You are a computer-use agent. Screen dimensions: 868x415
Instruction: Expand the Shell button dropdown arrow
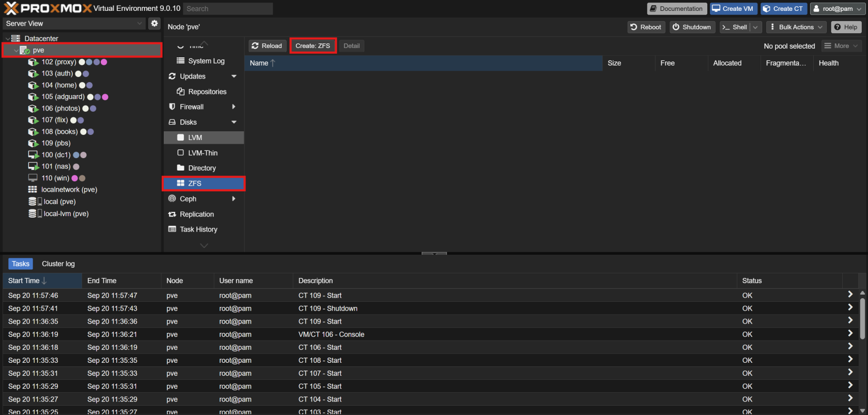755,27
